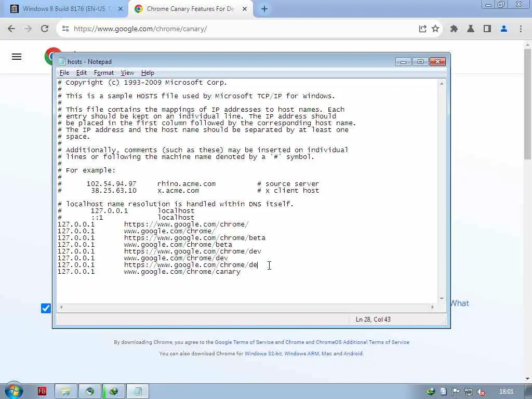
Task: Open Chrome three-dot menu
Action: click(521, 29)
